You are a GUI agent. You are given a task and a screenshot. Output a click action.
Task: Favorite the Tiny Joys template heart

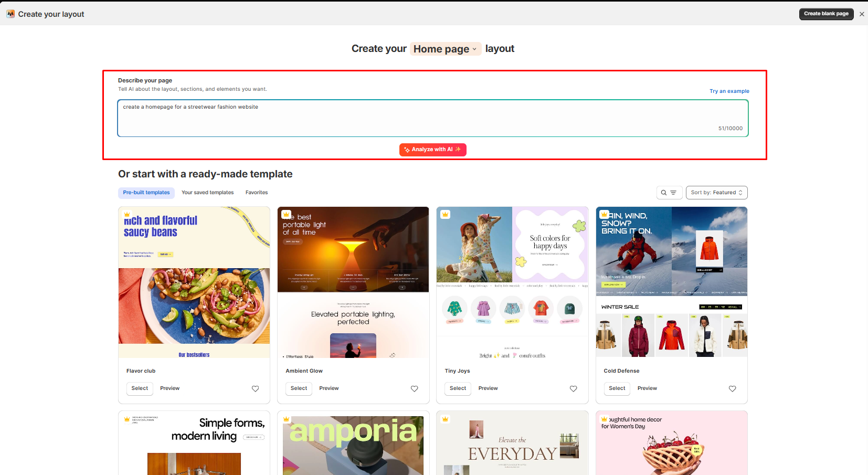[573, 388]
